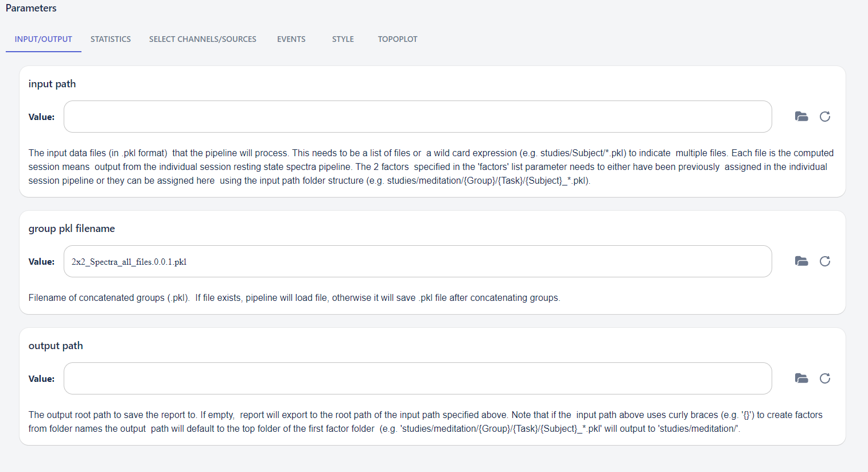Go to the EVENTS tab
This screenshot has height=472, width=868.
pos(291,39)
